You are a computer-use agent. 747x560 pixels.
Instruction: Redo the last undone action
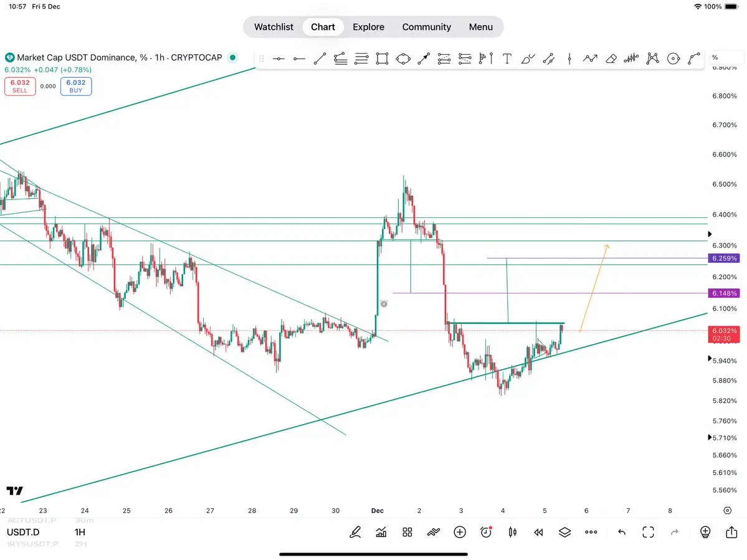tap(675, 532)
